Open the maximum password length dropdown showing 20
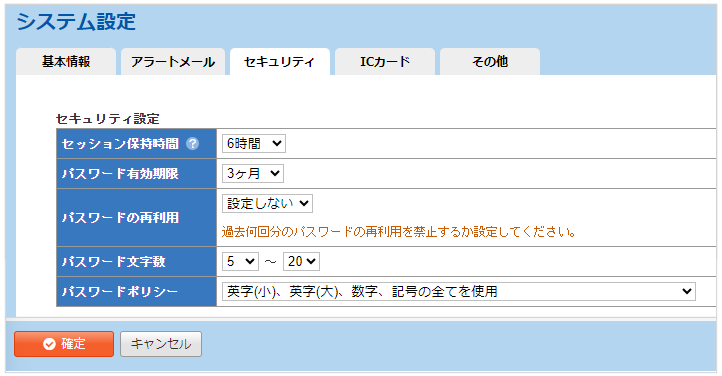This screenshot has width=722, height=376. pyautogui.click(x=301, y=261)
